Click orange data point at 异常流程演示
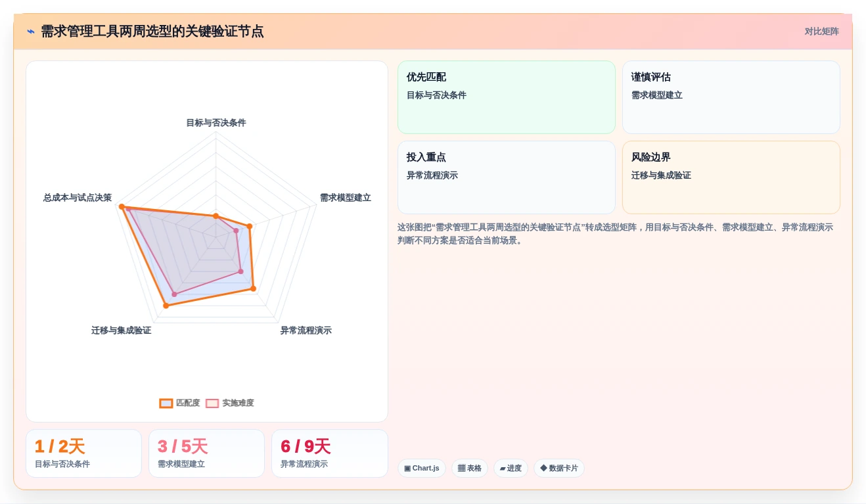This screenshot has height=504, width=866. pos(253,288)
